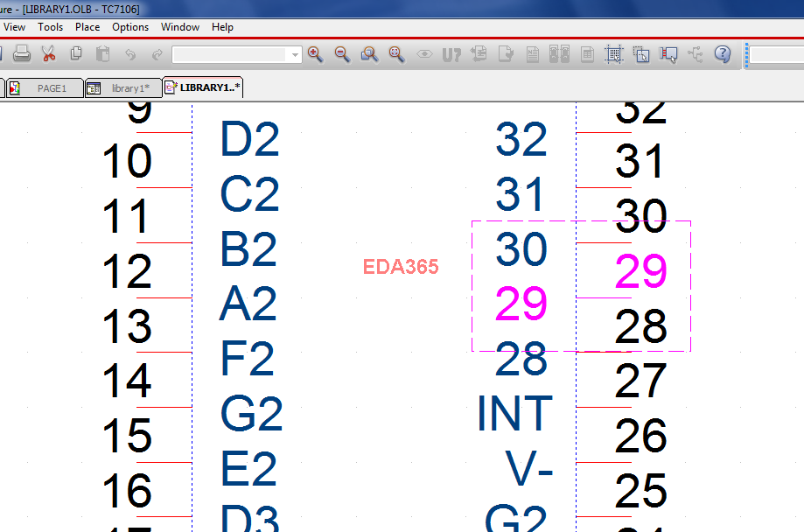The height and width of the screenshot is (532, 804).
Task: Click the Help question mark icon
Action: 723,54
